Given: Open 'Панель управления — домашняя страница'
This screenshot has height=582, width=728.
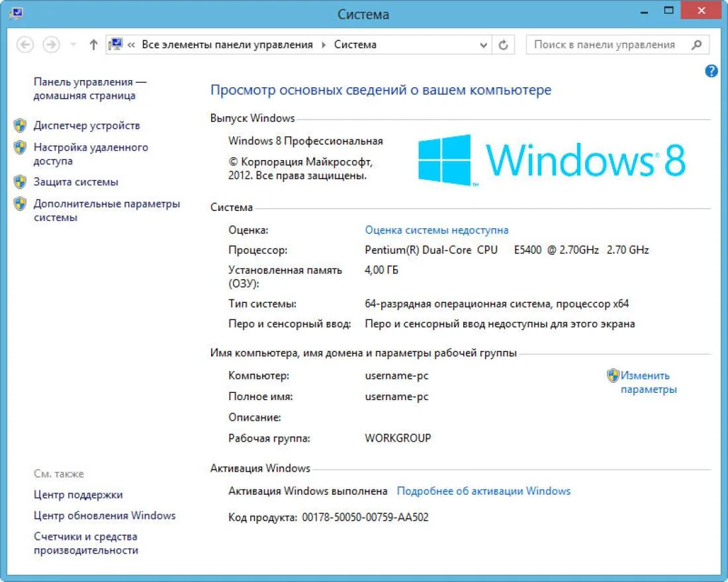Looking at the screenshot, I should (89, 89).
